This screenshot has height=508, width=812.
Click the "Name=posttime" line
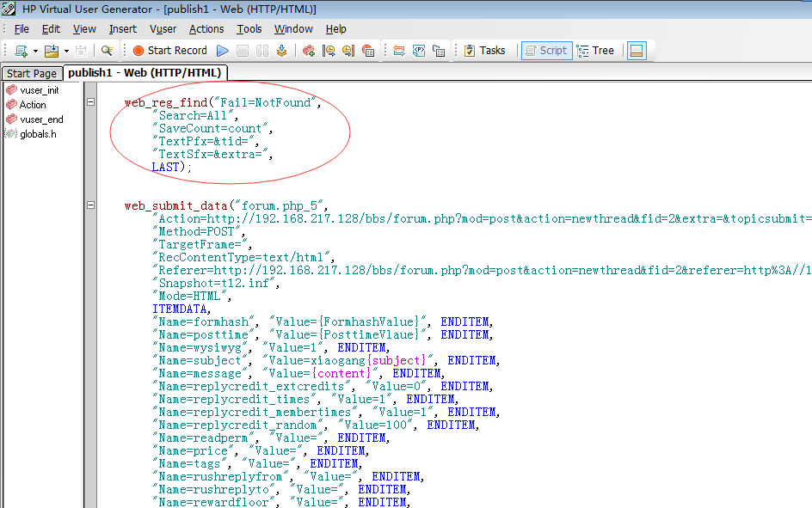click(322, 334)
